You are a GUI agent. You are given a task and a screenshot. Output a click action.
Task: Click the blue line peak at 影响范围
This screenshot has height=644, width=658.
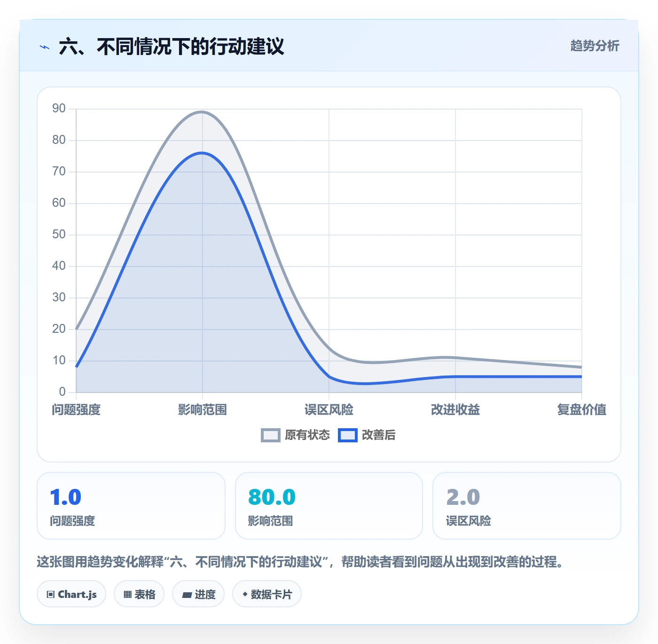[203, 153]
